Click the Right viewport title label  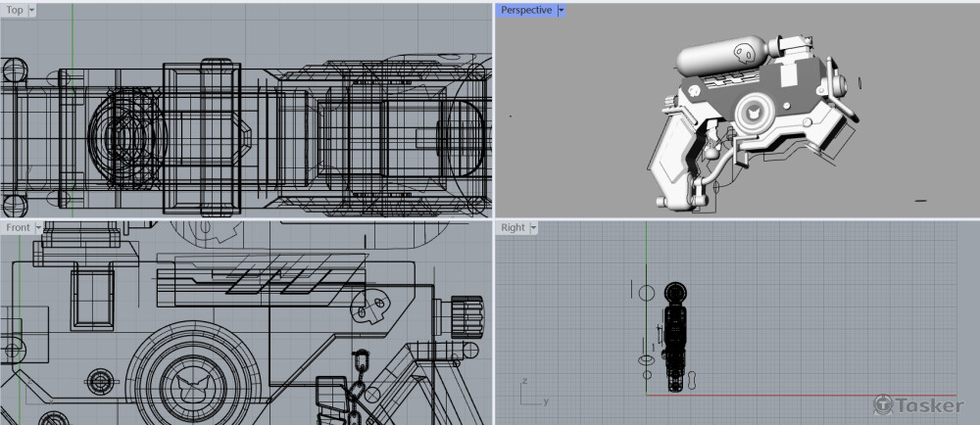[513, 227]
